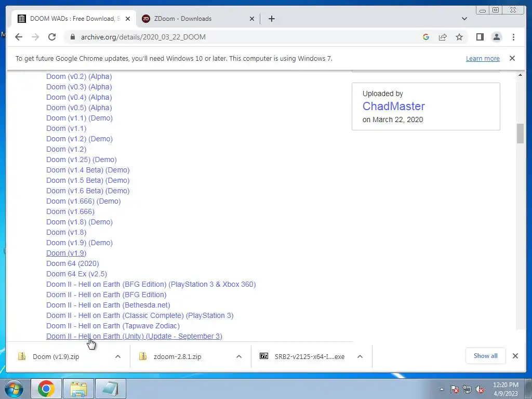Open Chrome three-dot menu
This screenshot has height=399, width=532.
513,37
